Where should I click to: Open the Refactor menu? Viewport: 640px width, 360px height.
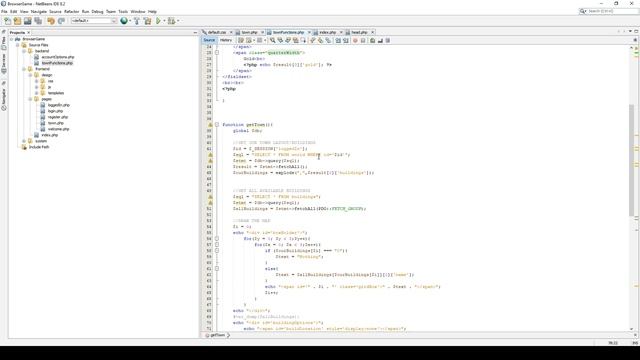[x=71, y=11]
